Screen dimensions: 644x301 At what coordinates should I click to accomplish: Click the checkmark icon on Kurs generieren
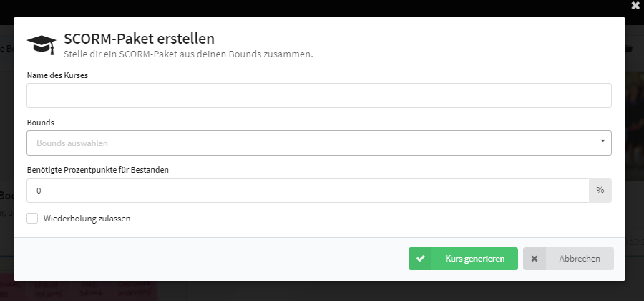[420, 259]
